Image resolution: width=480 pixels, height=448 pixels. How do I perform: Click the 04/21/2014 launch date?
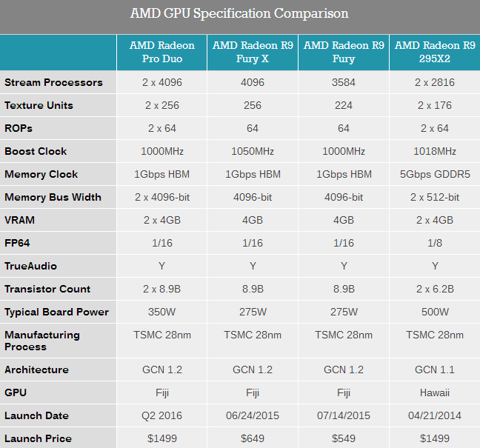click(x=435, y=415)
